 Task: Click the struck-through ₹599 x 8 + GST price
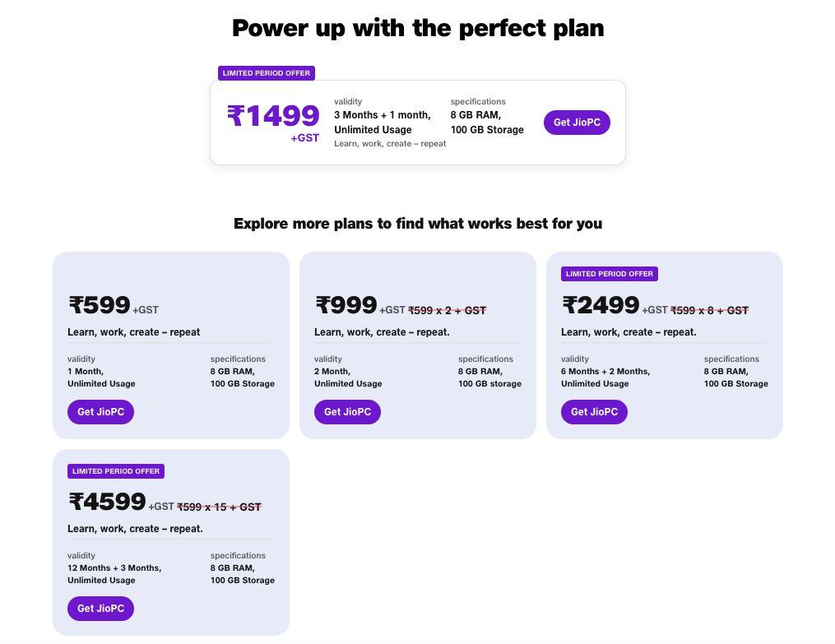coord(709,310)
